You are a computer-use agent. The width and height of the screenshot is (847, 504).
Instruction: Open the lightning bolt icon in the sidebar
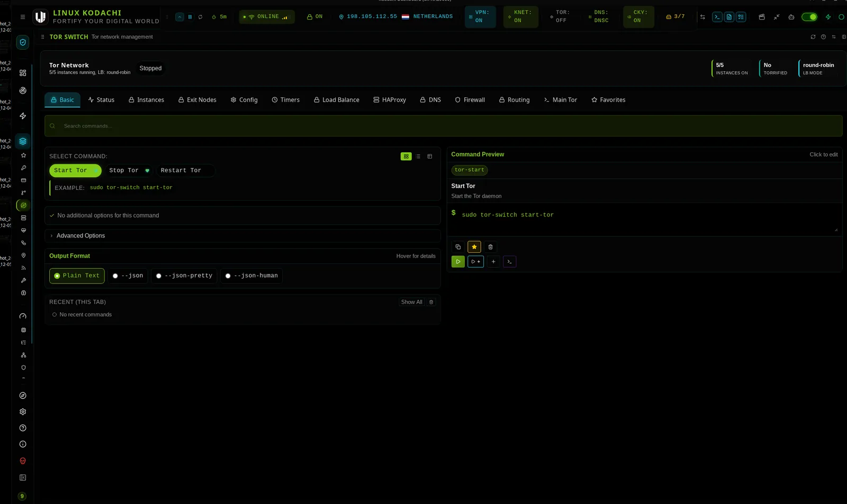point(23,116)
